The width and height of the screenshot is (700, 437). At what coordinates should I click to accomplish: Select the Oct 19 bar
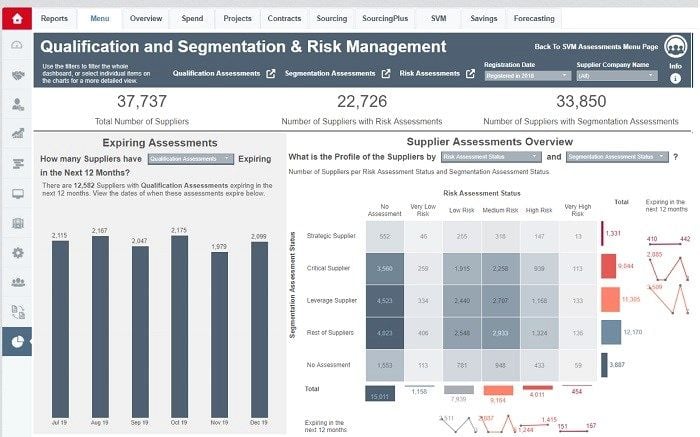[179, 327]
